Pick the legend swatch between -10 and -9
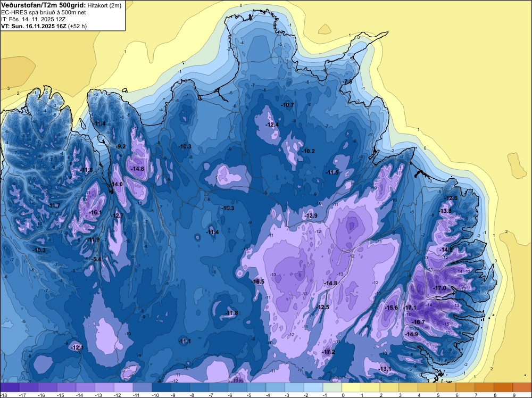Viewport: 532px width, 398px height. click(162, 387)
